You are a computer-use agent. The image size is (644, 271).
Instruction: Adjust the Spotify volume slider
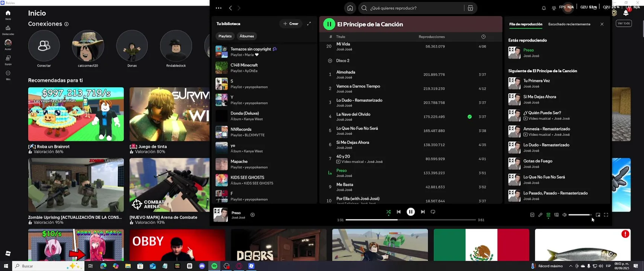pyautogui.click(x=580, y=215)
